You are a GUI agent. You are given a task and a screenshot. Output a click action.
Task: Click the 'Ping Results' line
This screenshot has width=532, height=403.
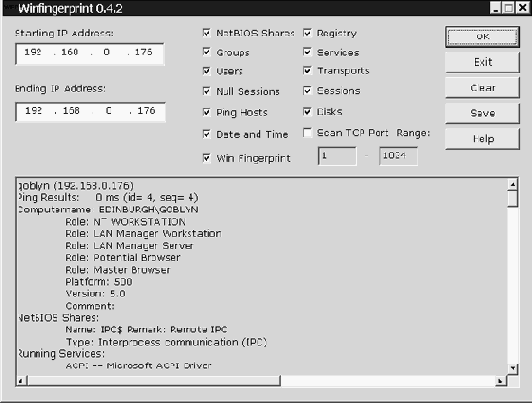tap(108, 197)
